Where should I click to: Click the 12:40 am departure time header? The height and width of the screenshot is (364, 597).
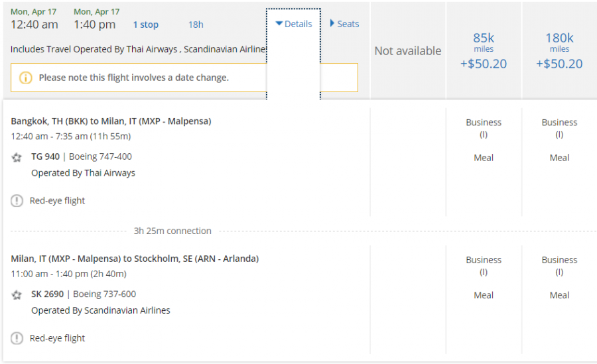(x=34, y=25)
